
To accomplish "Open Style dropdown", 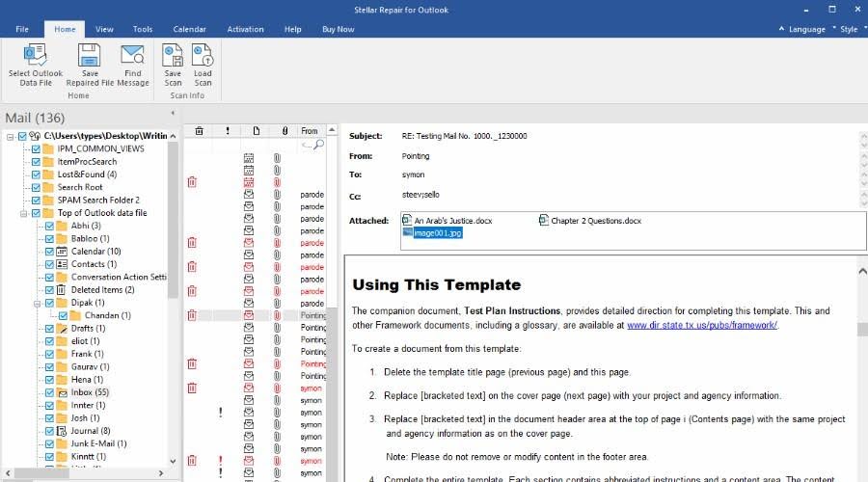I will (x=849, y=29).
